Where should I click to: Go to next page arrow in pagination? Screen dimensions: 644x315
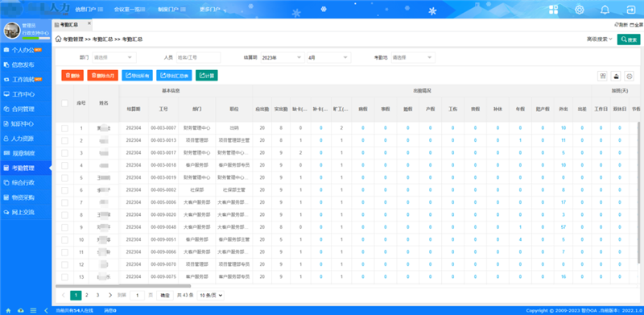pyautogui.click(x=110, y=295)
